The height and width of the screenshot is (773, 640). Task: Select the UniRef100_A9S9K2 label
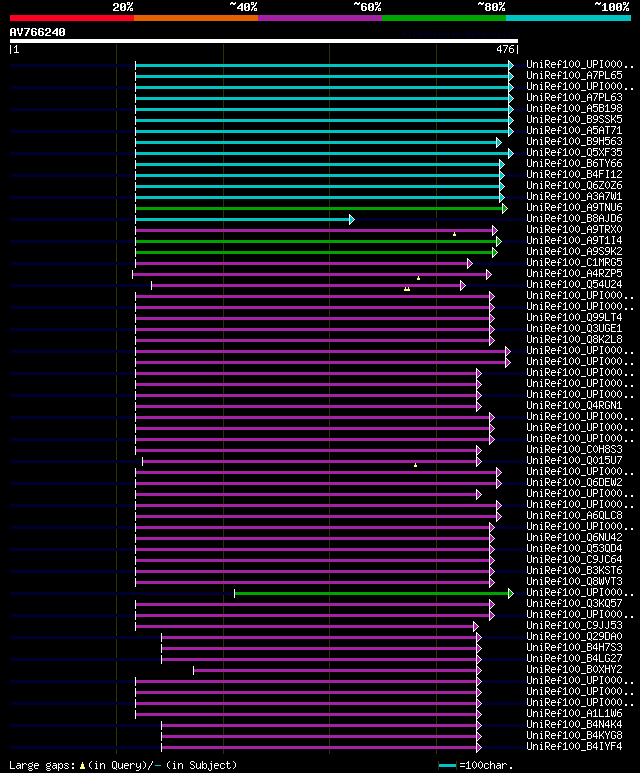(574, 251)
